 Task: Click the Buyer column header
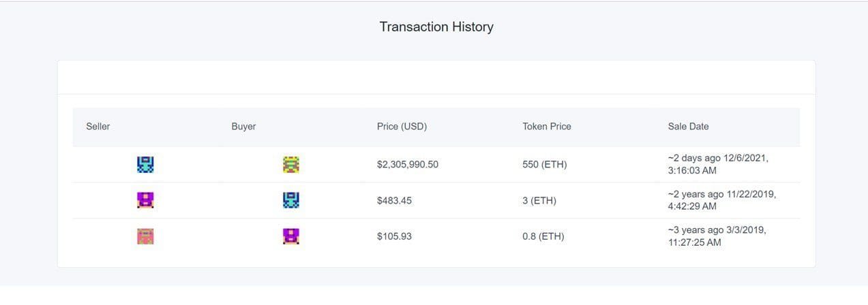pyautogui.click(x=243, y=127)
